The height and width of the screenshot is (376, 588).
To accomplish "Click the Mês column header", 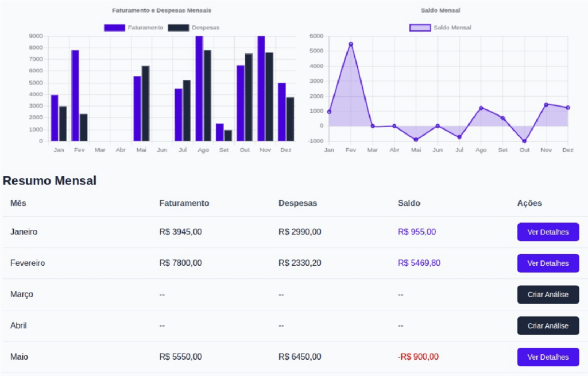I will point(18,204).
